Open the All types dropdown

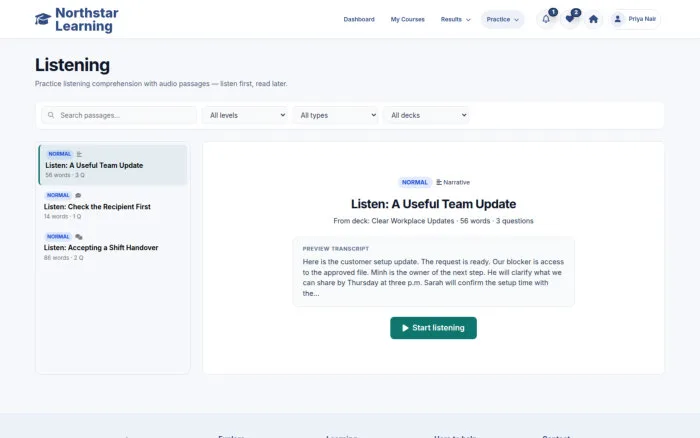(336, 115)
